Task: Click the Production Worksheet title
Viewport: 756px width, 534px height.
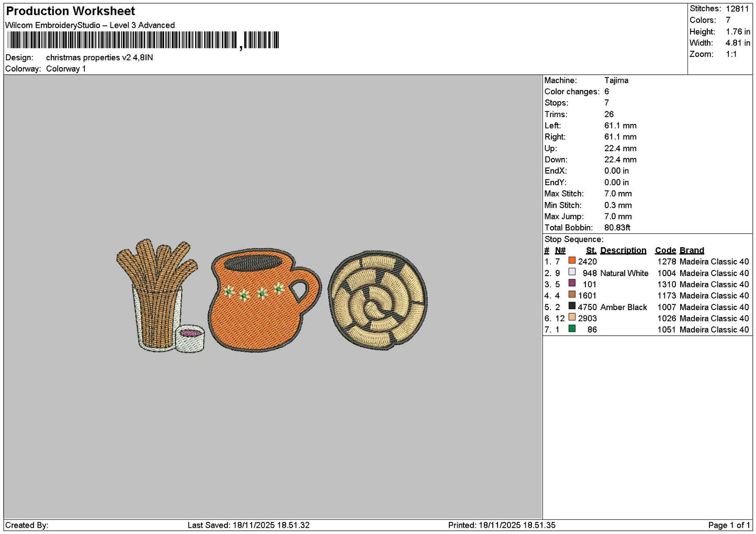Action: coord(71,11)
